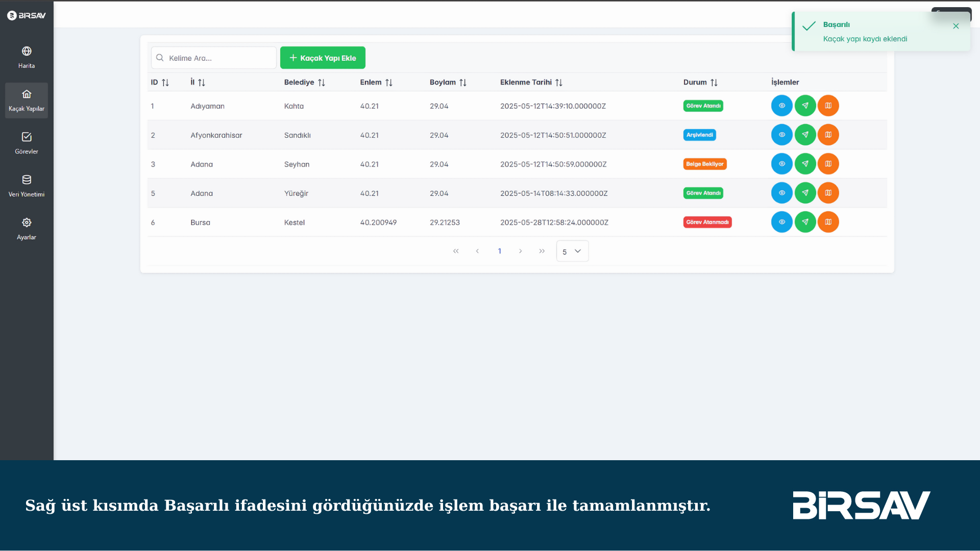980x551 pixels.
Task: Select Kaçak Yapılar in the sidebar
Action: point(27,101)
